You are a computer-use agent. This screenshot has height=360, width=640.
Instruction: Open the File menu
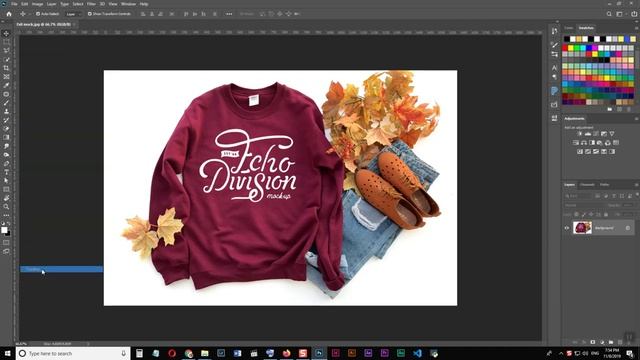(14, 4)
